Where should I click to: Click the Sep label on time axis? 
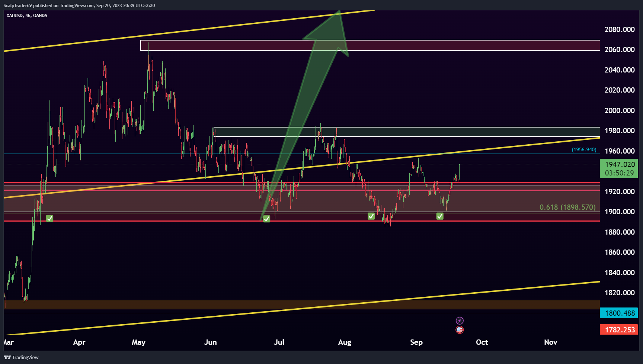[416, 342]
